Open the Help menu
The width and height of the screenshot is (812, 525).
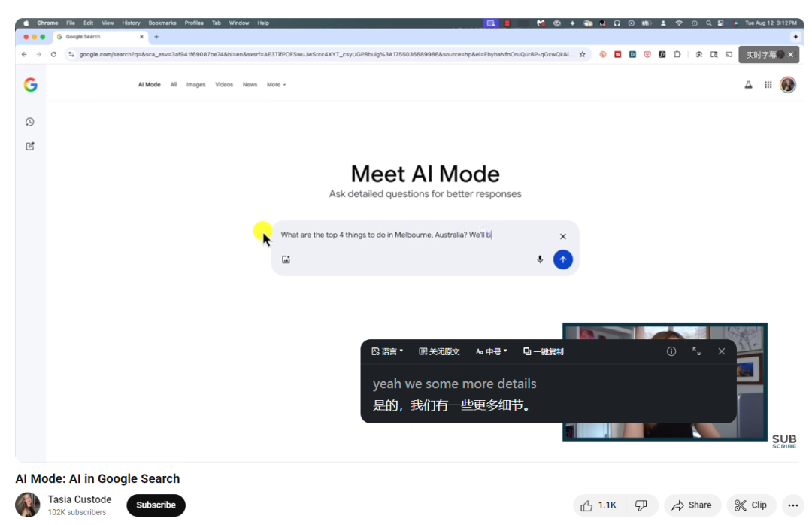pos(263,23)
